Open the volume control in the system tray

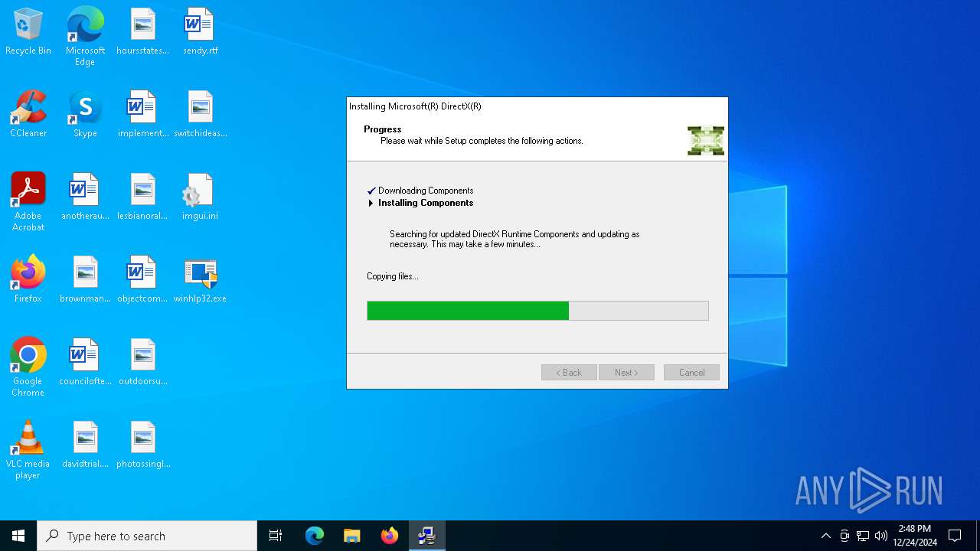coord(881,536)
